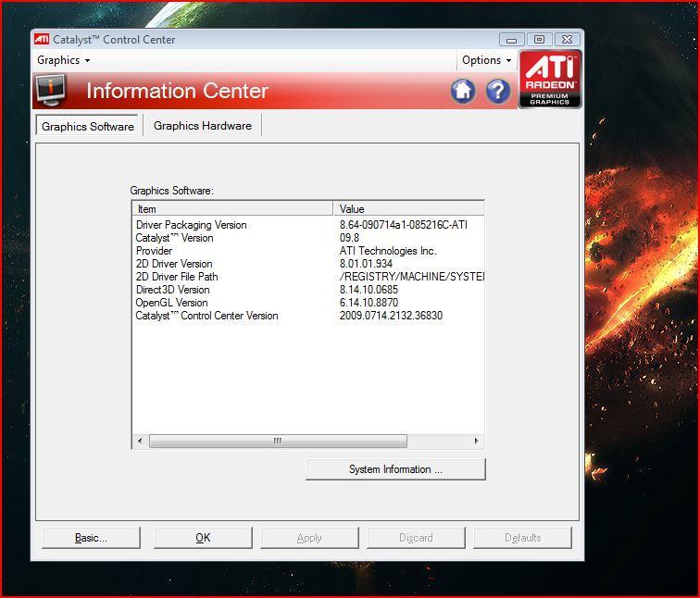Viewport: 700px width, 598px height.
Task: Click the value 8.14.10.0685
Action: [369, 290]
